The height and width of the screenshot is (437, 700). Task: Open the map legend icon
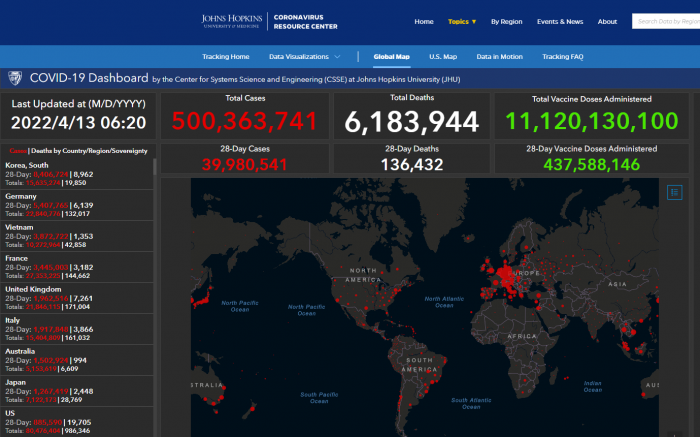[674, 192]
